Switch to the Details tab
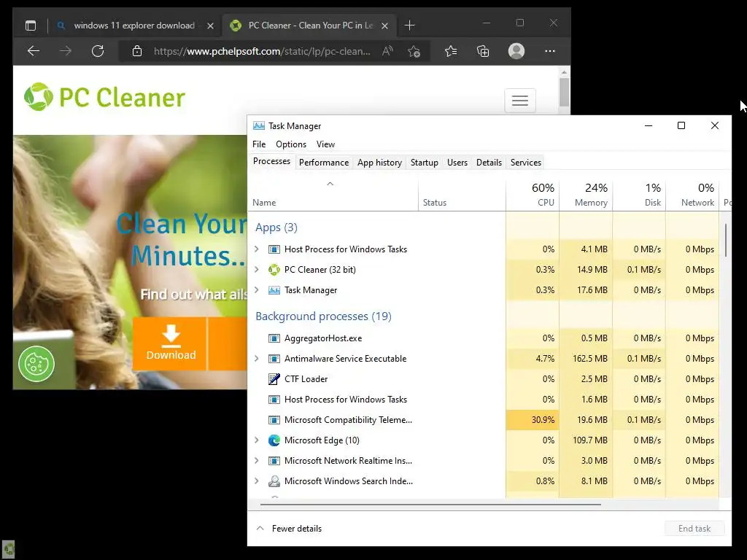This screenshot has height=560, width=747. coord(489,163)
